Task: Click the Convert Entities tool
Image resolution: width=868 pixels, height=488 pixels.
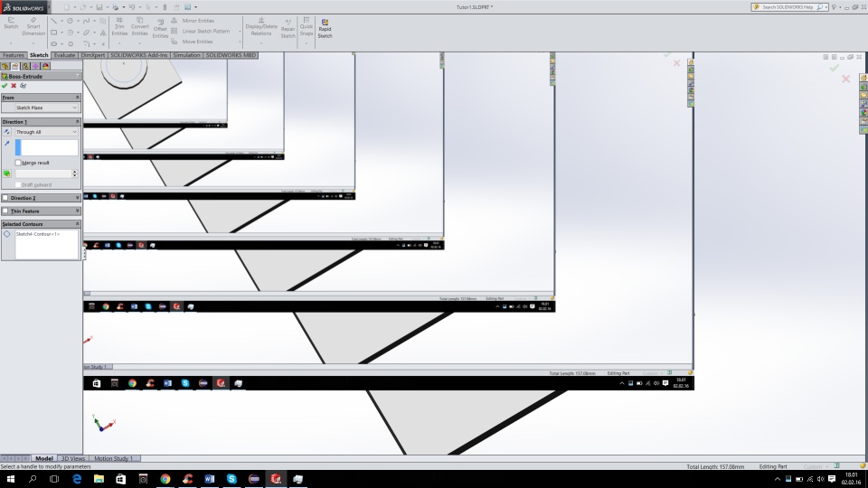Action: click(139, 26)
